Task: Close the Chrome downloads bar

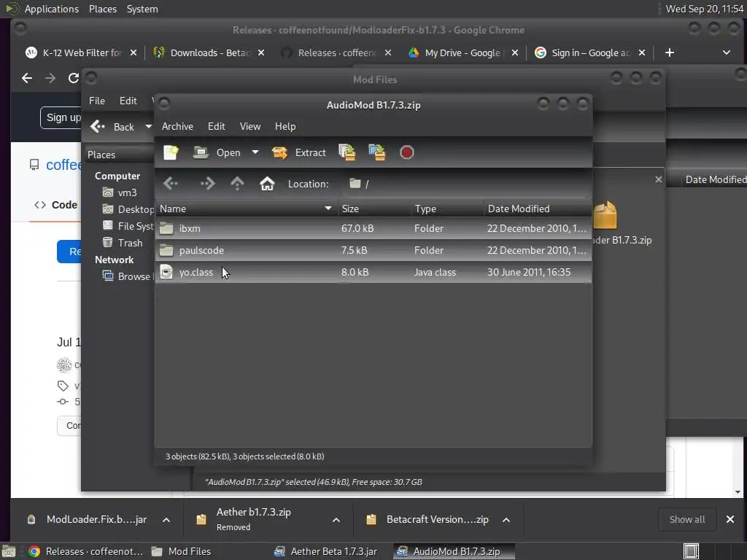Action: [x=729, y=519]
